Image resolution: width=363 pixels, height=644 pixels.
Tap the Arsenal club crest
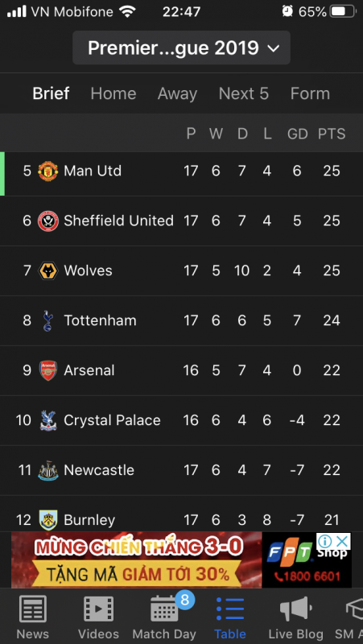[48, 370]
